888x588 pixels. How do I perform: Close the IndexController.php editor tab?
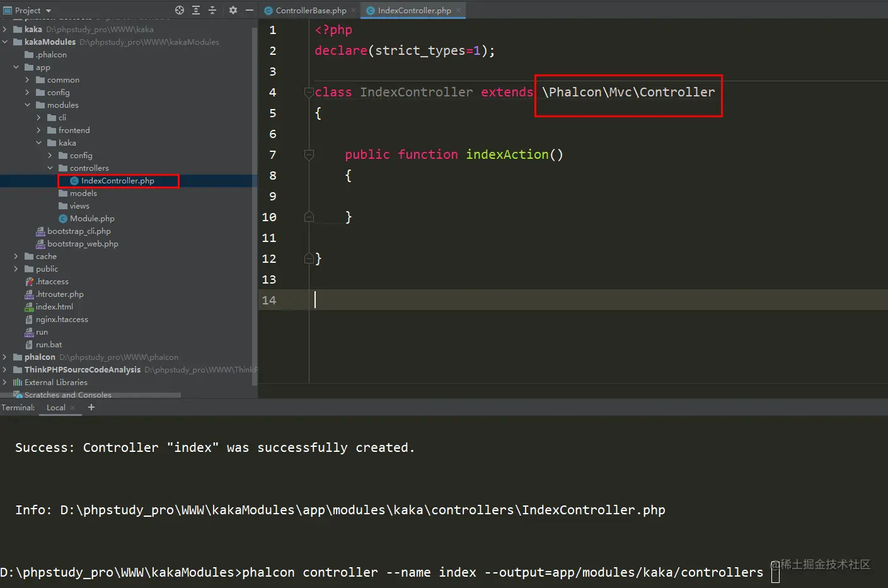click(458, 10)
